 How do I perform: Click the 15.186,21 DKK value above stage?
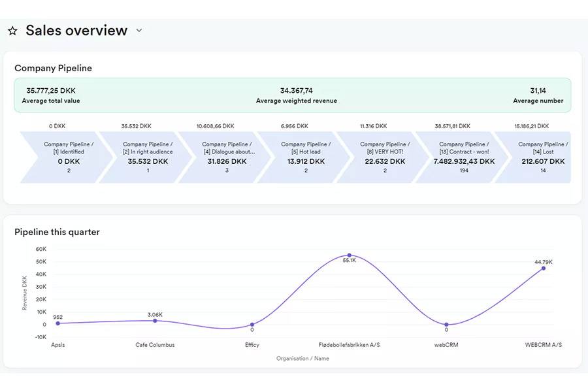point(531,126)
